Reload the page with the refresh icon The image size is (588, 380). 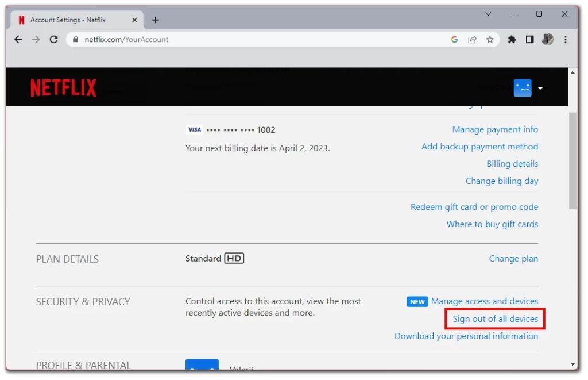(53, 40)
